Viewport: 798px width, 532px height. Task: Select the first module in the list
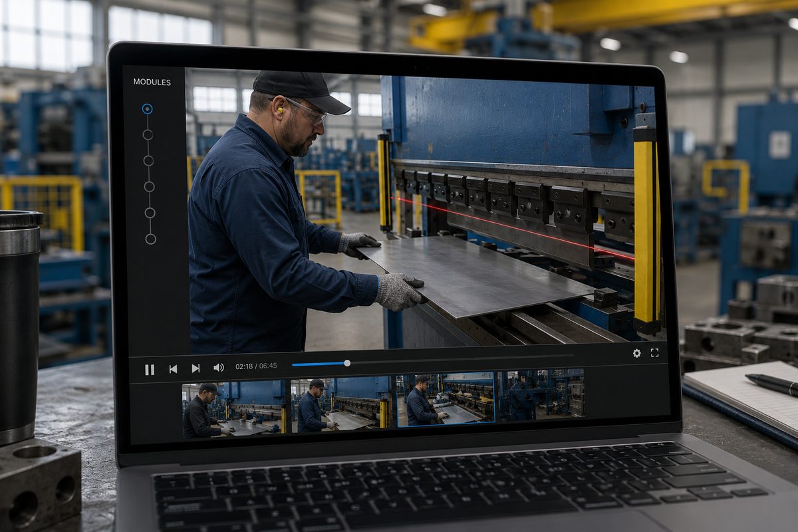(x=147, y=108)
